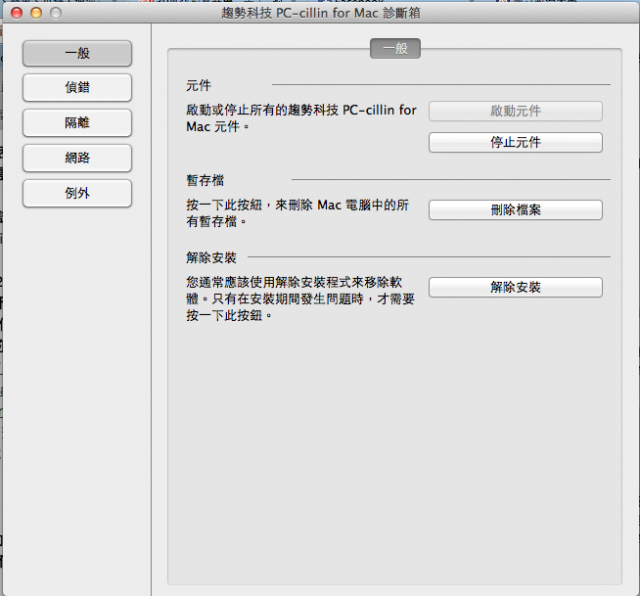
Task: Close the diagnostic toolbox window
Action: click(17, 13)
